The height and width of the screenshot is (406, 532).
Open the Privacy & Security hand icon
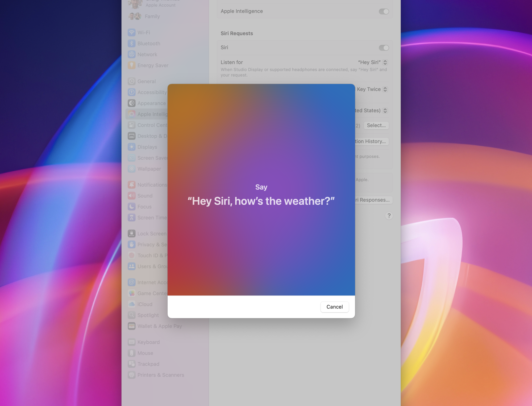click(x=132, y=244)
